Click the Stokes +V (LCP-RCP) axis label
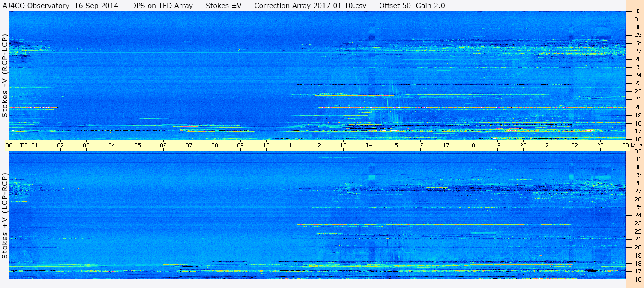The width and height of the screenshot is (644, 288). (5, 216)
